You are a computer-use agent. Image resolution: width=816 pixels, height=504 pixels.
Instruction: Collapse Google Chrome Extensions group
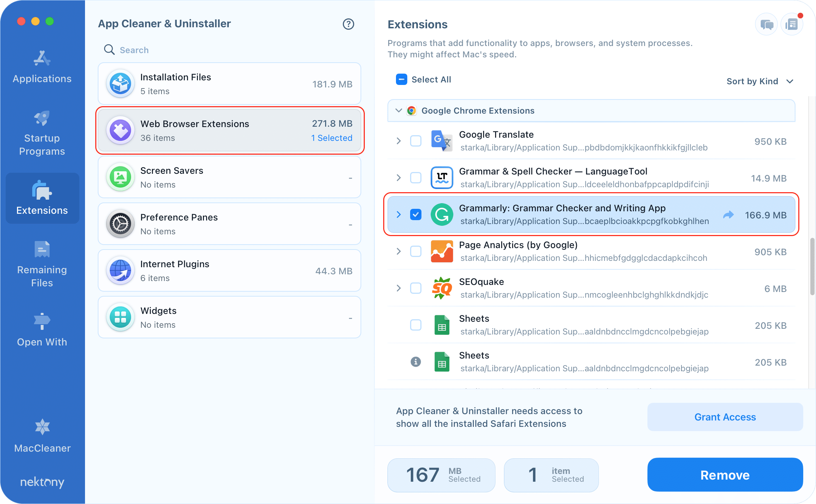(398, 110)
